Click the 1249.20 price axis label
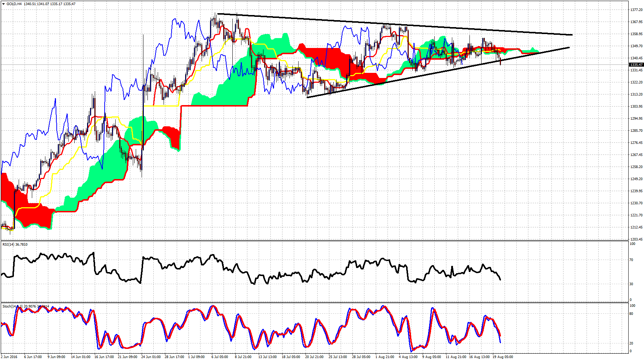The width and height of the screenshot is (644, 361). point(636,179)
